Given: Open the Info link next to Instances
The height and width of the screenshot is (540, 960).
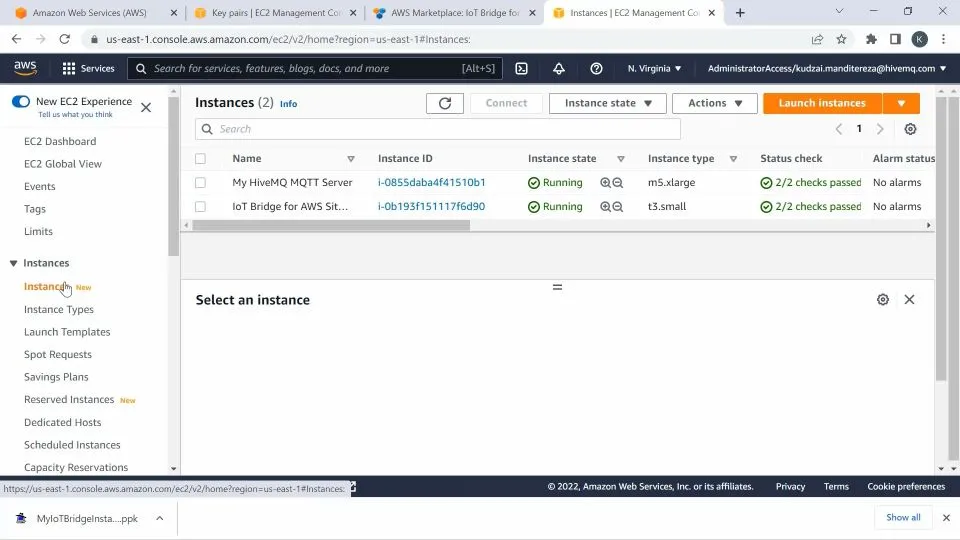Looking at the screenshot, I should pos(288,103).
